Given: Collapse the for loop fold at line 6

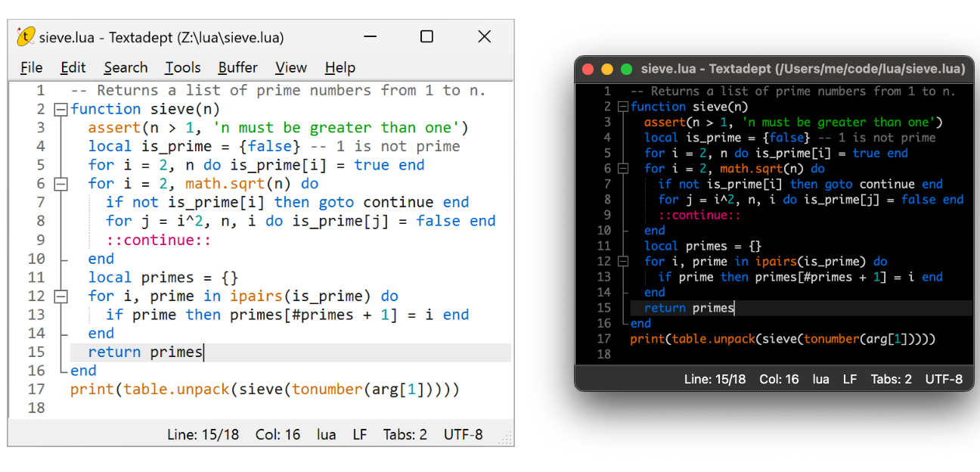Looking at the screenshot, I should 61,183.
